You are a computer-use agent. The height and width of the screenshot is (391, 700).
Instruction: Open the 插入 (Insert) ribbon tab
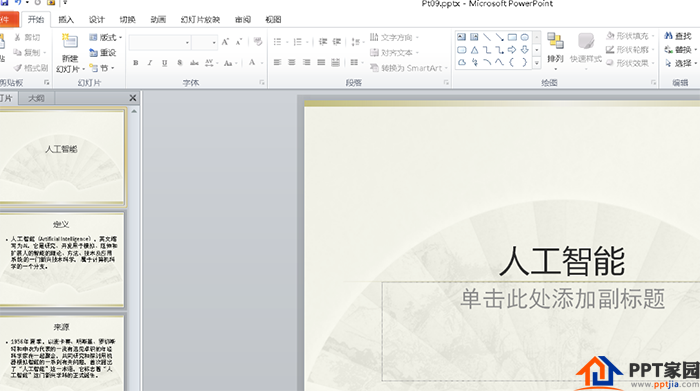(66, 20)
